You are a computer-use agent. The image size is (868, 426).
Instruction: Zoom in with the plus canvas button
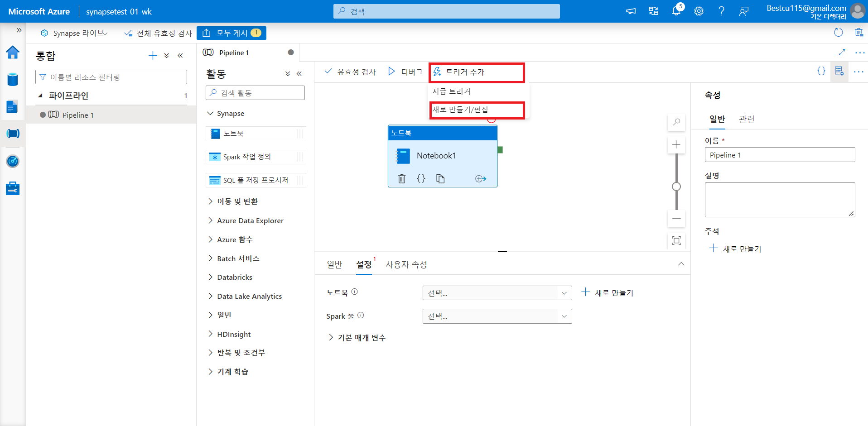(x=676, y=144)
